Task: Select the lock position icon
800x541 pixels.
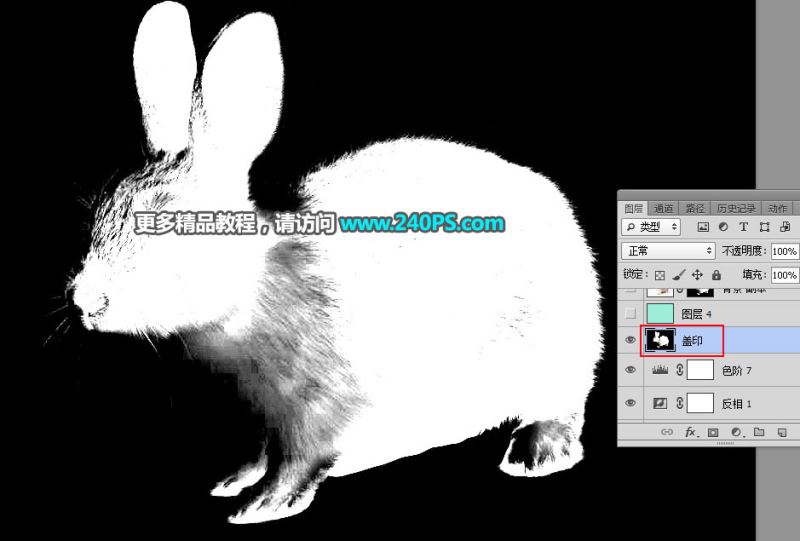Action: tap(697, 275)
